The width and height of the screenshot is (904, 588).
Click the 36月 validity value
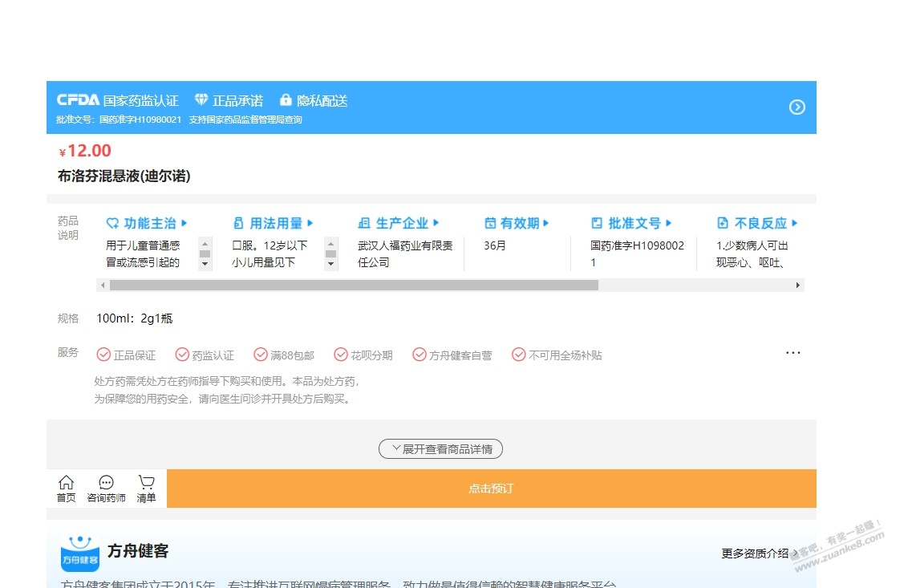pyautogui.click(x=495, y=245)
